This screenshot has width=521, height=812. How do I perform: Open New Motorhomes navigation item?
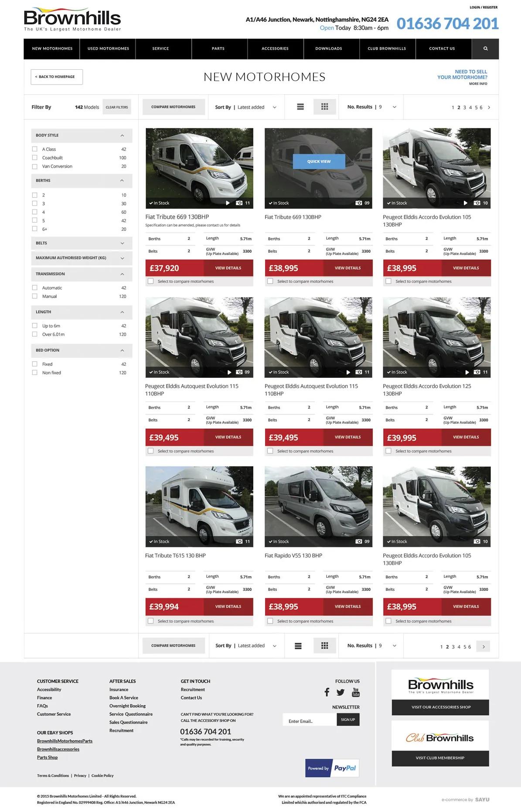[x=52, y=48]
